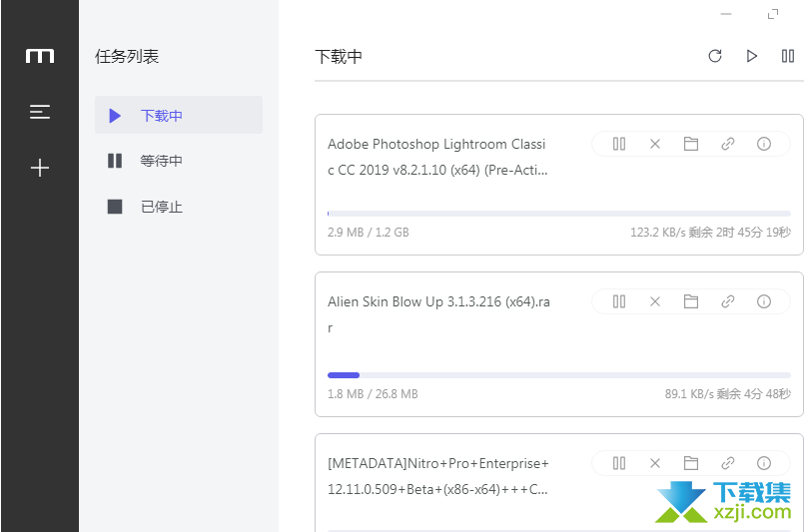Pause all tasks from the top toolbar
The image size is (804, 532).
pos(788,56)
